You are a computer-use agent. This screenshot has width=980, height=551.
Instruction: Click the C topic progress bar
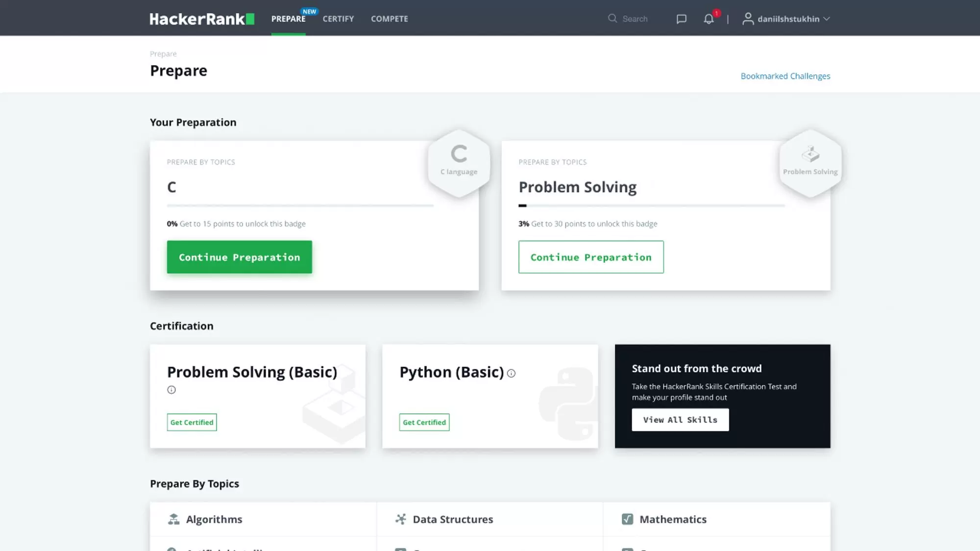[300, 206]
